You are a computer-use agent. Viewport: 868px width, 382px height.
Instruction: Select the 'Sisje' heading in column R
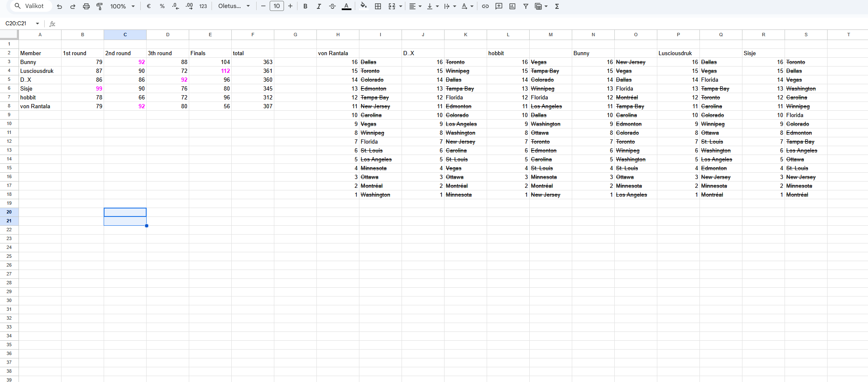(x=764, y=53)
